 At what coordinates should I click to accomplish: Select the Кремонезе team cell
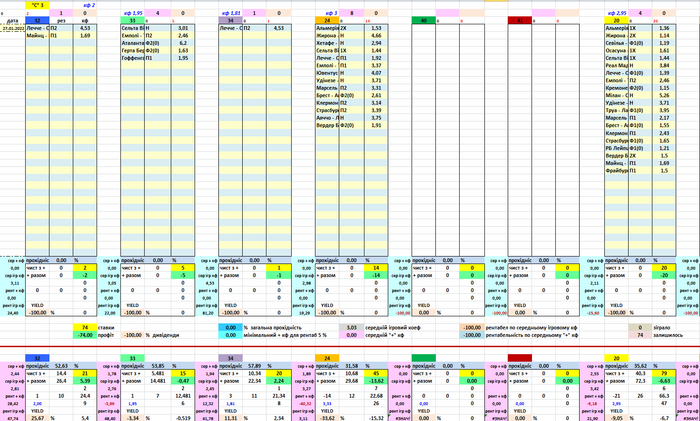pyautogui.click(x=617, y=88)
